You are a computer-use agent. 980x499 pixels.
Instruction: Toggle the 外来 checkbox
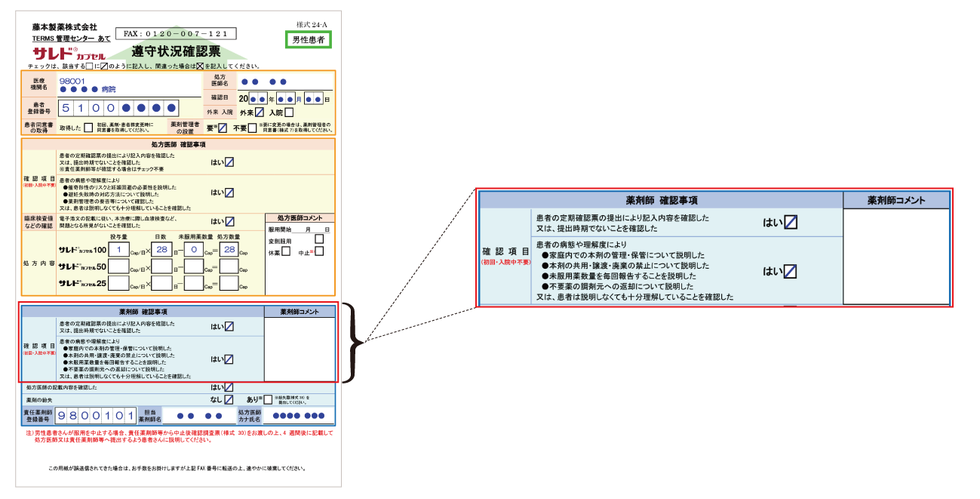pos(260,112)
